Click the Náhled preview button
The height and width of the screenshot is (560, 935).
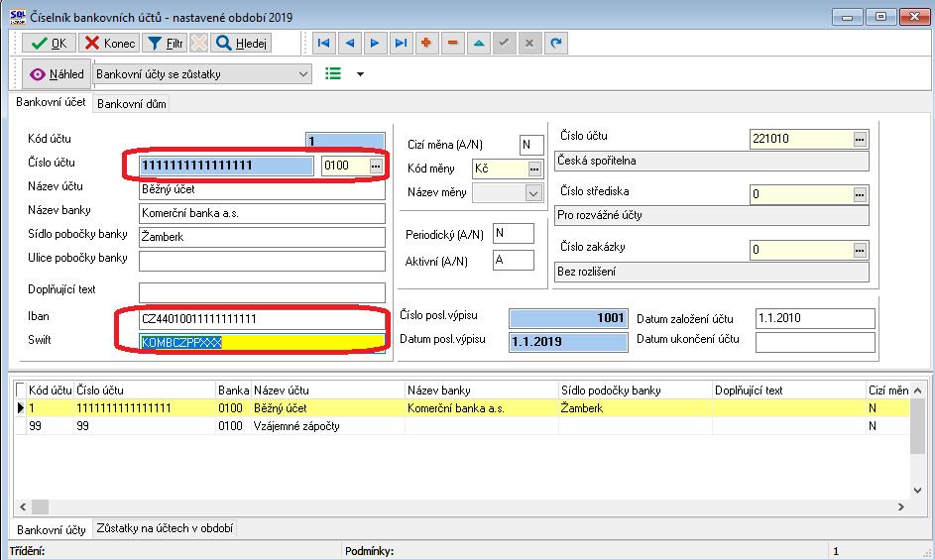57,74
